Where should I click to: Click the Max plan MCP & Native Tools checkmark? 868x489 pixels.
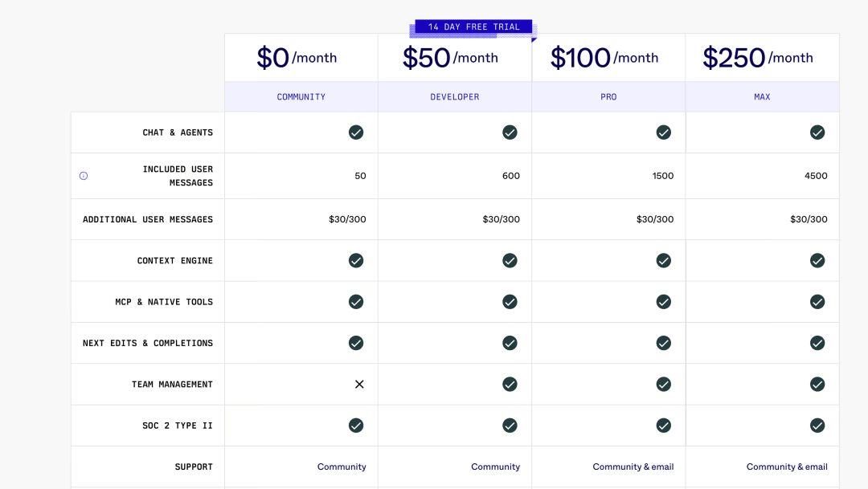point(817,302)
